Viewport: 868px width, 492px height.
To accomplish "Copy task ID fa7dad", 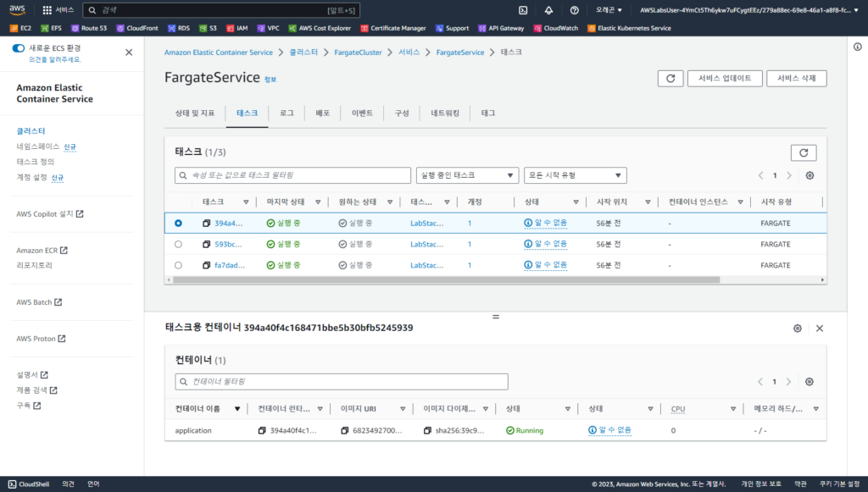I will pos(207,265).
